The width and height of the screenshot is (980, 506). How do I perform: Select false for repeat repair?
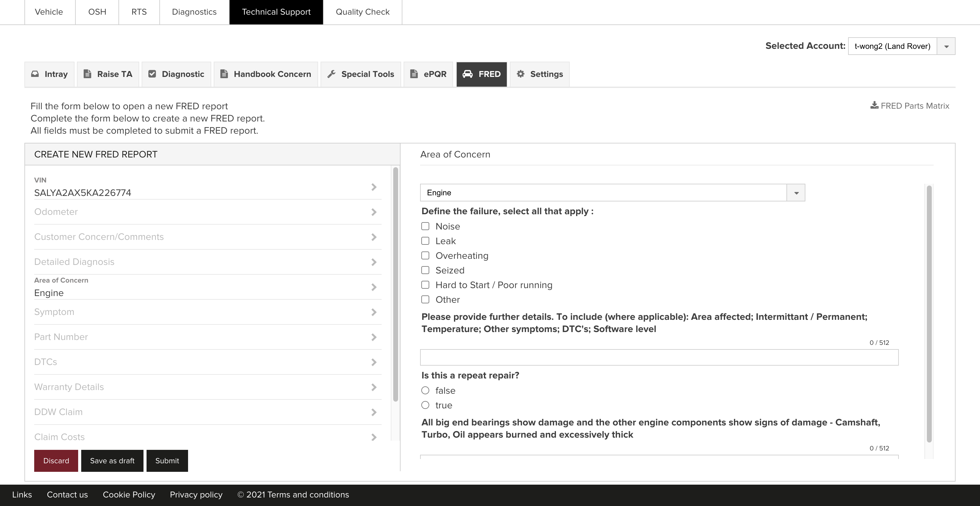coord(425,390)
